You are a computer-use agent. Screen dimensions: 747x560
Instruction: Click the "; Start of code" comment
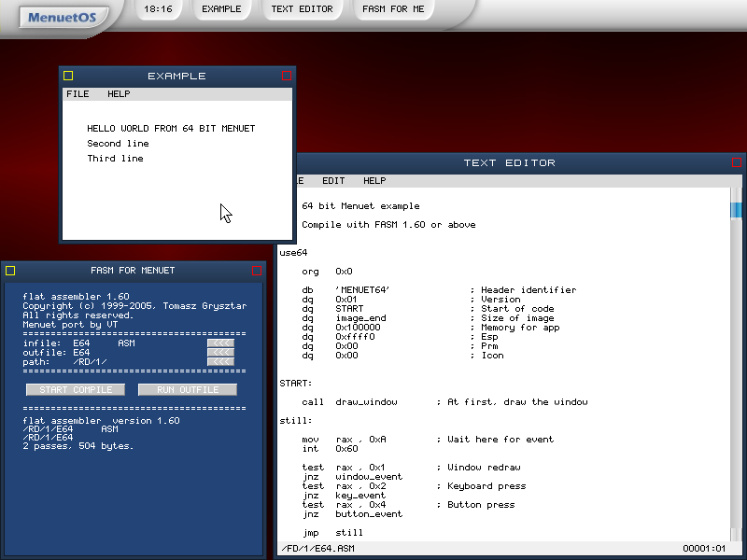tap(512, 309)
